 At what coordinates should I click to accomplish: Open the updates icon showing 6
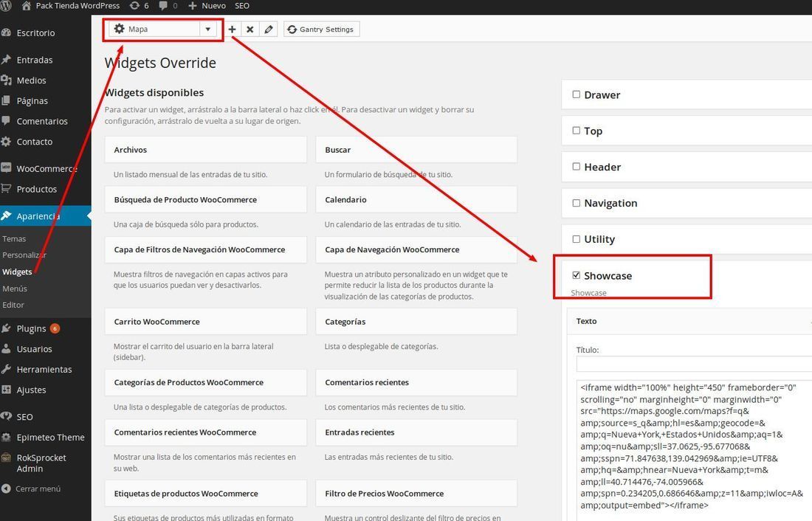134,6
